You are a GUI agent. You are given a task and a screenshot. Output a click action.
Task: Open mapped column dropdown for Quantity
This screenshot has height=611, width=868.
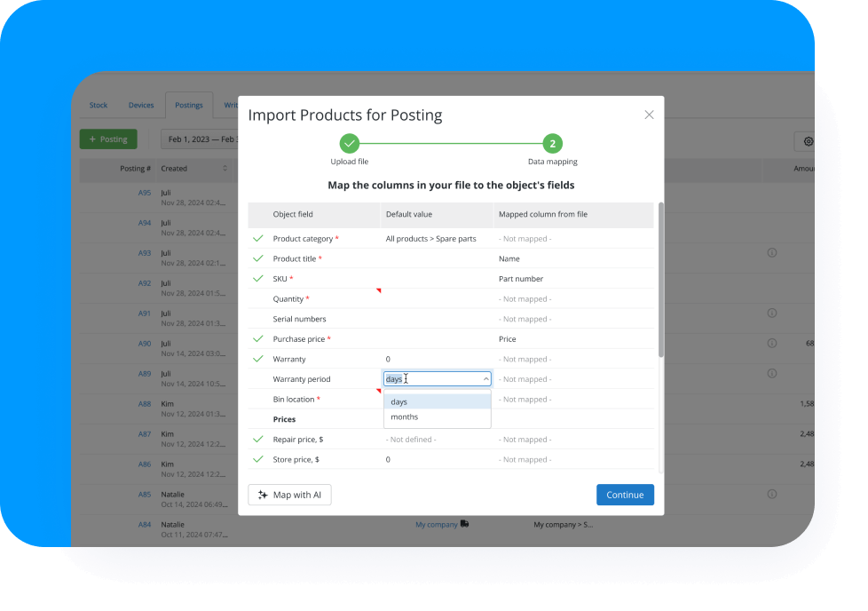(572, 299)
